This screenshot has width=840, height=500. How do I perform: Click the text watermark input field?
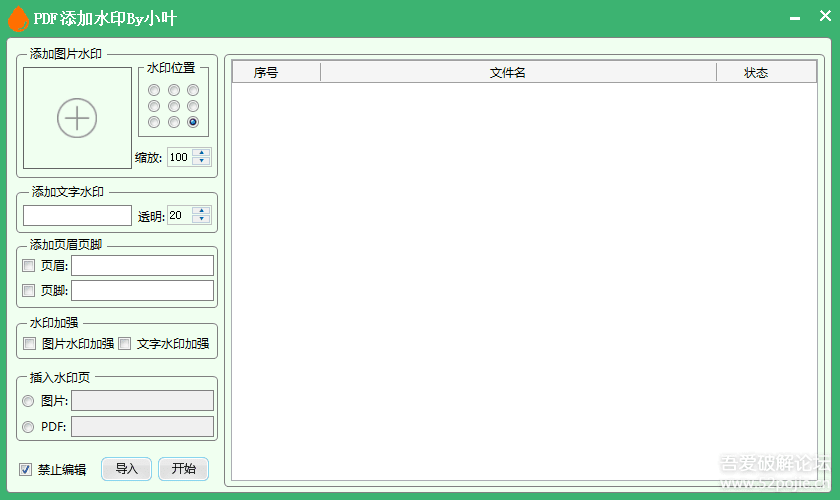pos(77,215)
